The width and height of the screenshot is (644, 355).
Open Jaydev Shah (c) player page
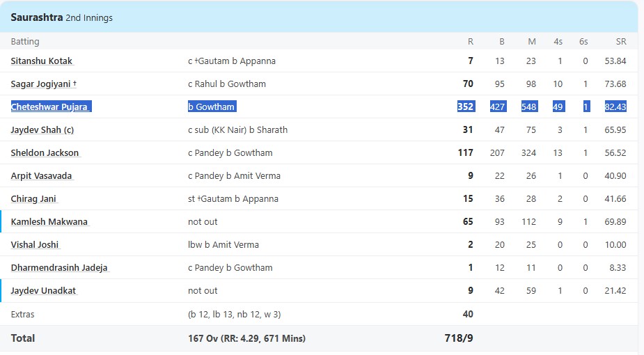(42, 129)
